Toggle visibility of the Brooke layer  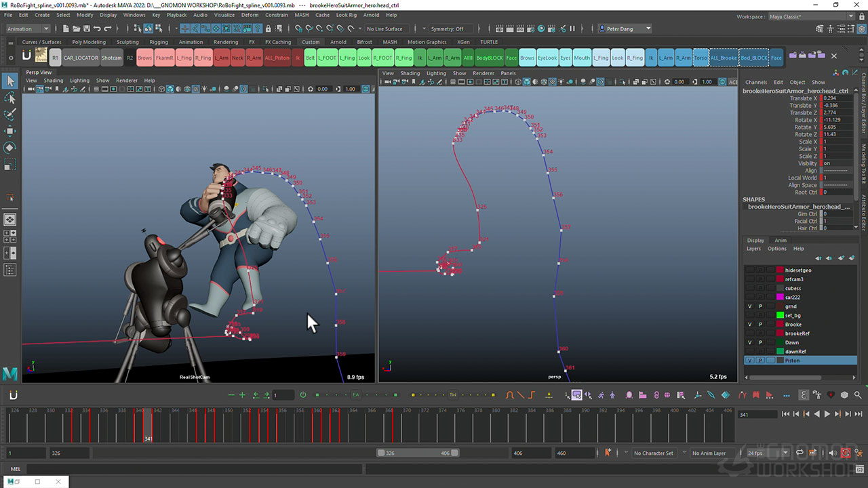[x=749, y=325]
